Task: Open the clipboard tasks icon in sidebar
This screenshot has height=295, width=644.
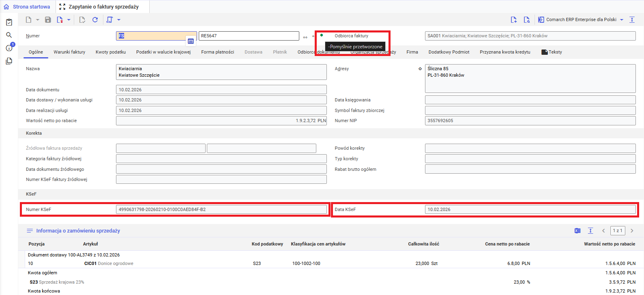Action: click(x=9, y=22)
